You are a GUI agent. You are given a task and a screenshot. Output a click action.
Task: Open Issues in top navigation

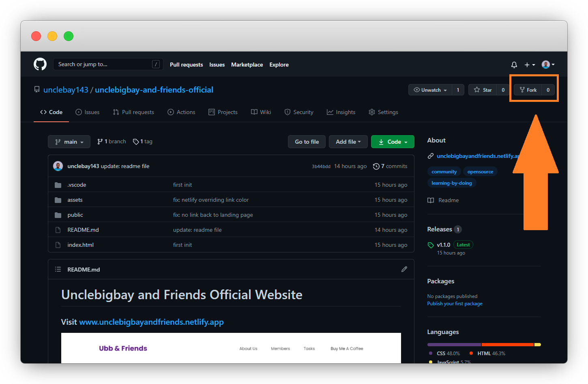point(217,65)
